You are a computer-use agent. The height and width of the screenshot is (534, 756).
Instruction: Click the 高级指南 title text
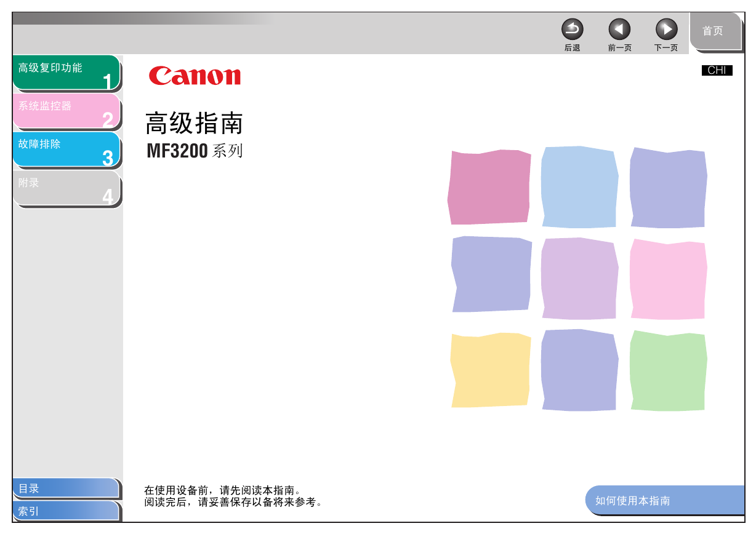(x=195, y=124)
